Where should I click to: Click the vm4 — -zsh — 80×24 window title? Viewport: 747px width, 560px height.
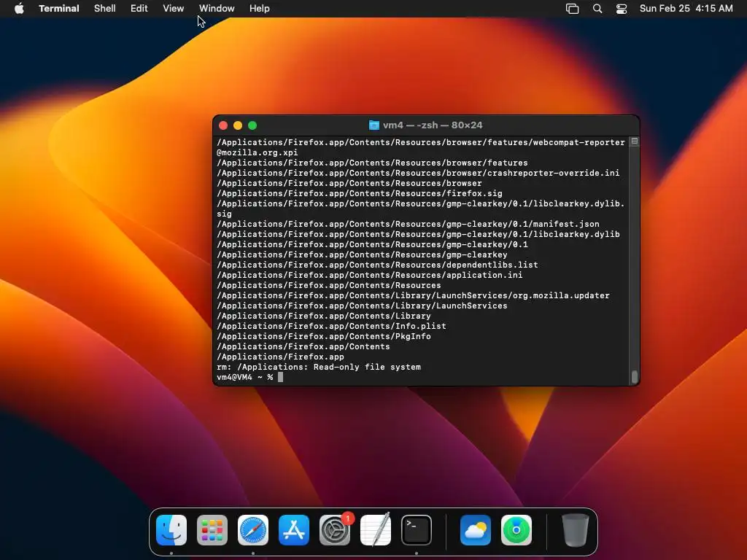click(433, 125)
